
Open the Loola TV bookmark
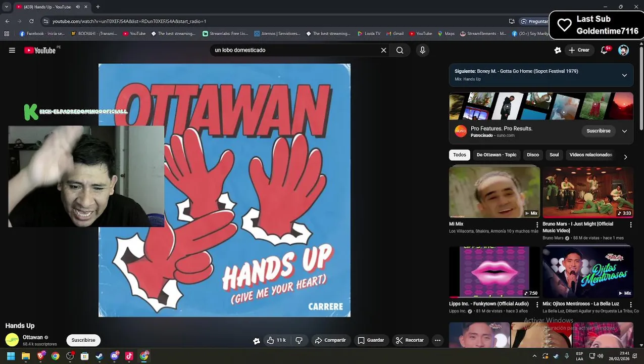(x=369, y=34)
